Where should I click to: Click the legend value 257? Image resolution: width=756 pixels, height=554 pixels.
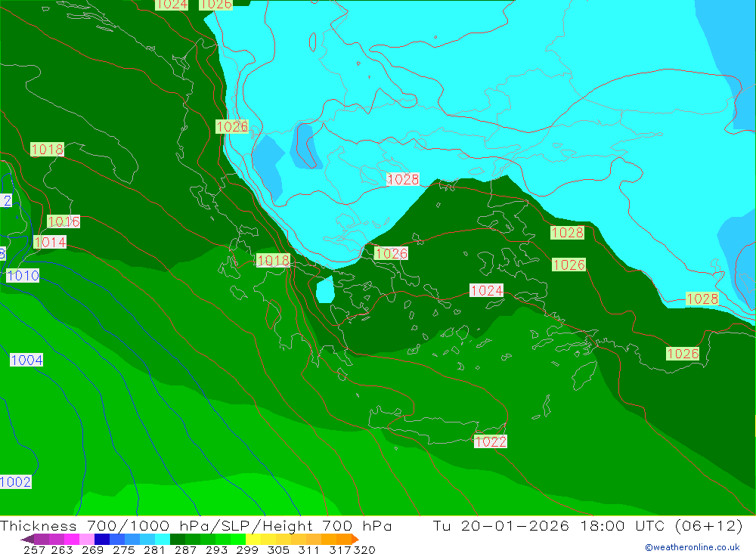point(34,549)
